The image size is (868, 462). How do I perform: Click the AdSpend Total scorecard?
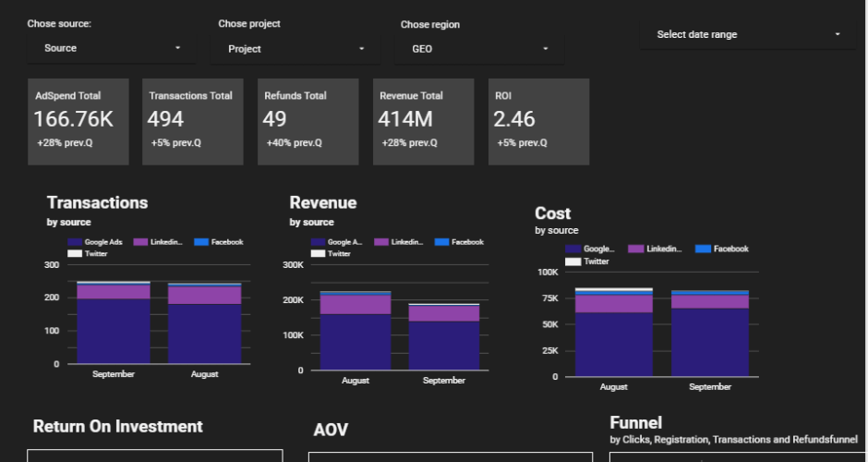click(x=78, y=122)
